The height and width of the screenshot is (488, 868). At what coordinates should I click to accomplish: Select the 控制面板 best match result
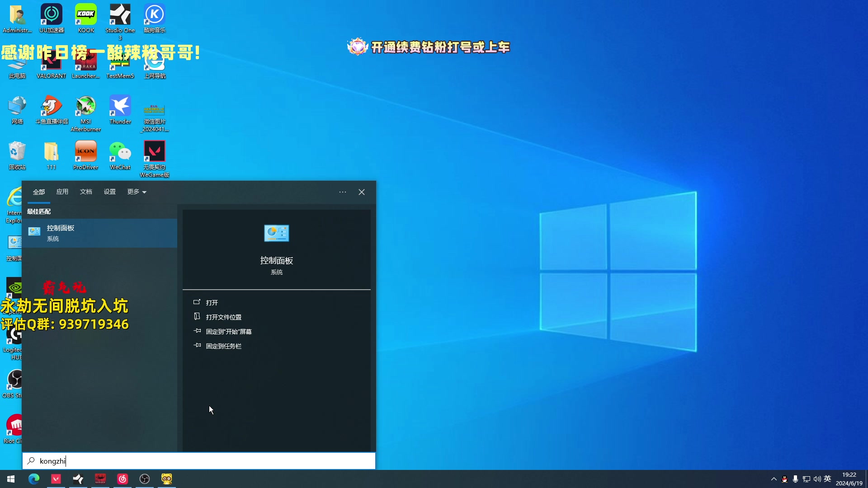(100, 233)
